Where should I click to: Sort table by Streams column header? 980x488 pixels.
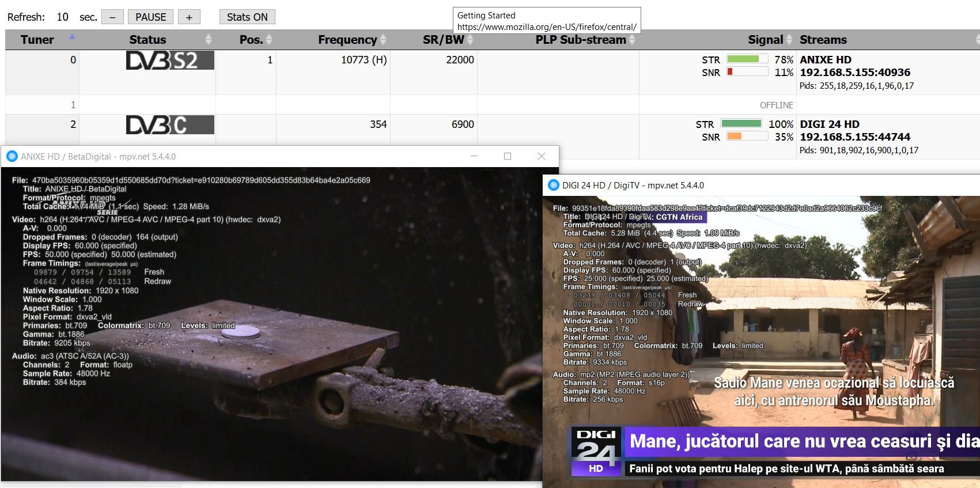coord(823,40)
